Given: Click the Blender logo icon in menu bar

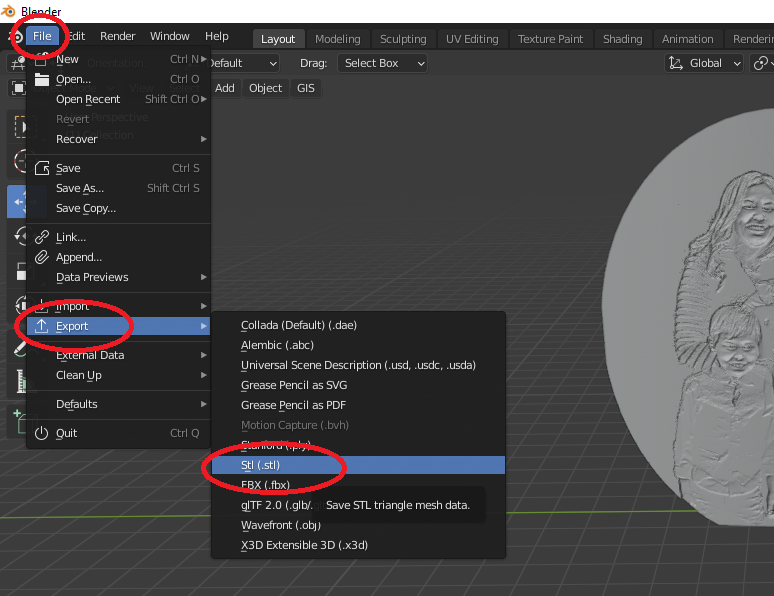Looking at the screenshot, I should pos(16,36).
